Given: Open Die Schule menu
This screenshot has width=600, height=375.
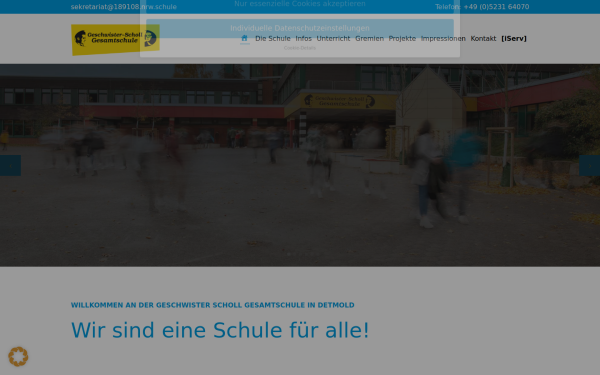Looking at the screenshot, I should [273, 39].
